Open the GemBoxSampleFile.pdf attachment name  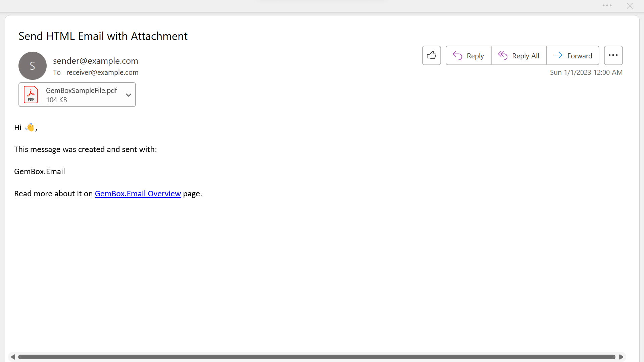(82, 91)
